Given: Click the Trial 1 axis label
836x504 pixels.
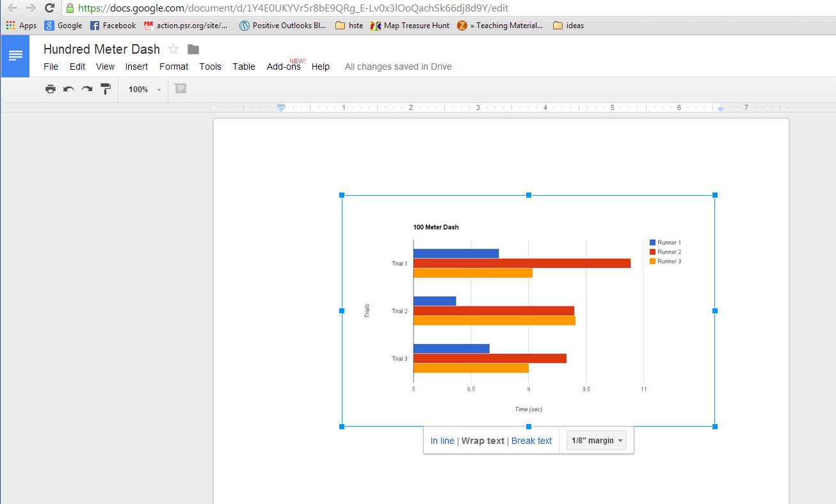Looking at the screenshot, I should (x=399, y=264).
